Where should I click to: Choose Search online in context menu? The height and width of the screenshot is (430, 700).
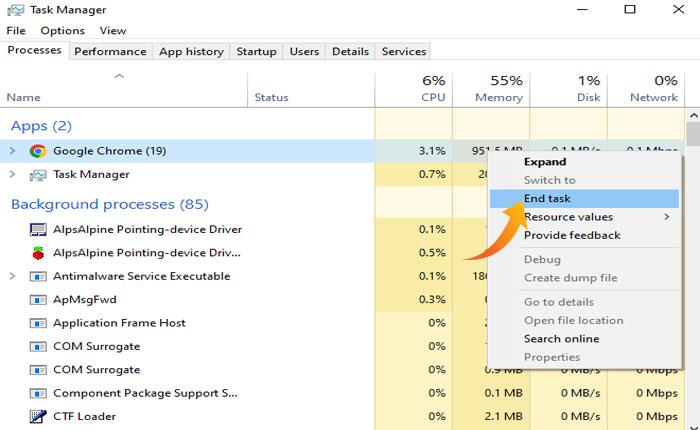point(561,339)
